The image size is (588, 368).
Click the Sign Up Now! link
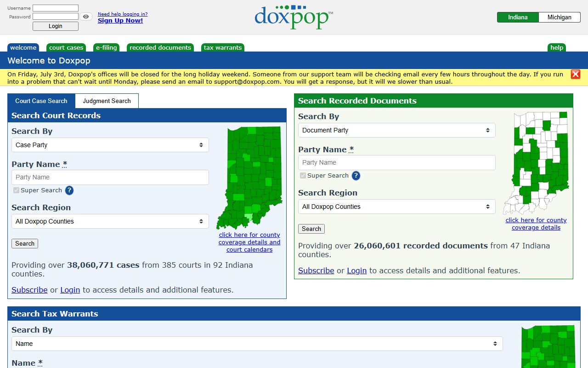tap(120, 20)
